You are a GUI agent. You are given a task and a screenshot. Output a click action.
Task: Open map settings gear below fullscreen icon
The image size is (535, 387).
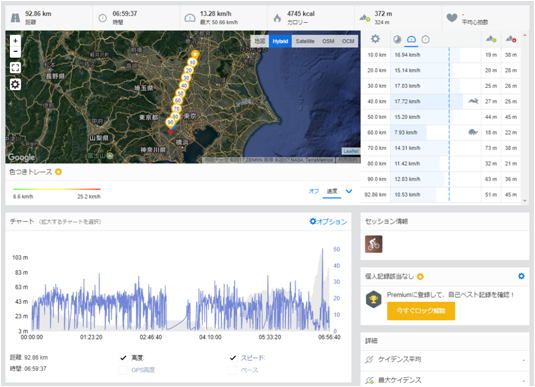15,84
